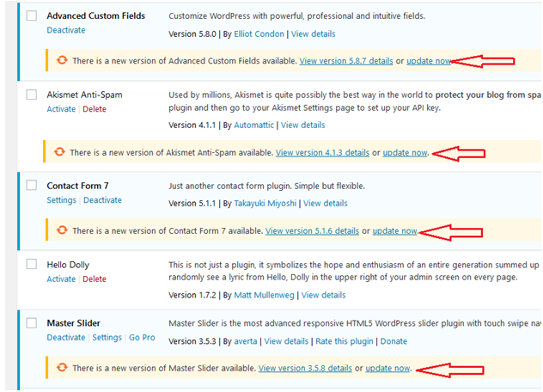Check the Contact Form 7 checkbox

(x=32, y=185)
